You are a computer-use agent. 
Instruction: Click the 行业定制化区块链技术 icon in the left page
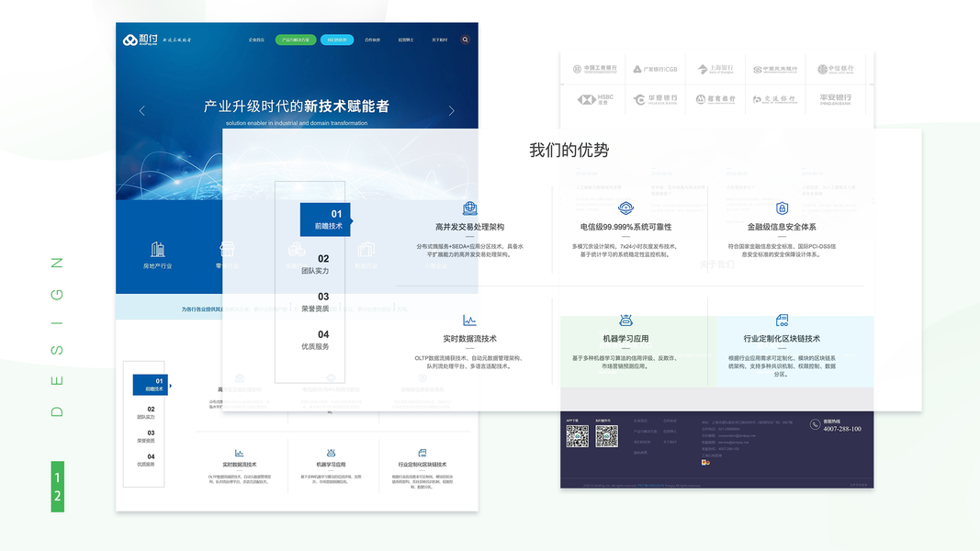422,453
